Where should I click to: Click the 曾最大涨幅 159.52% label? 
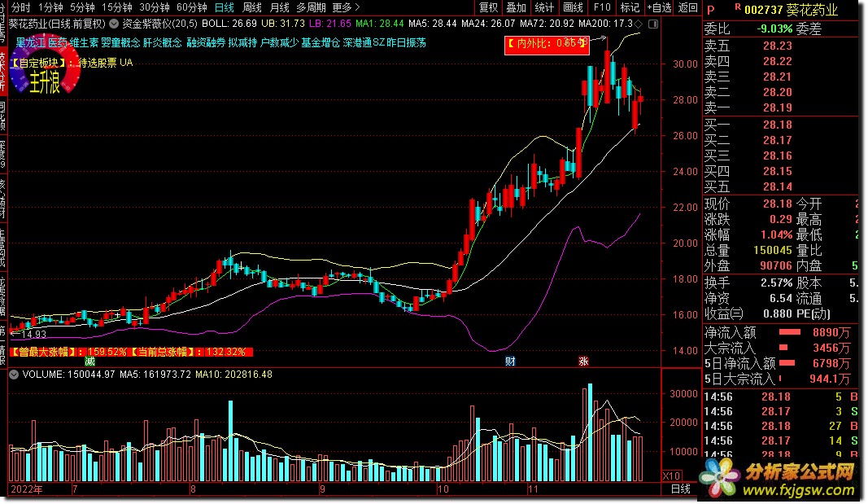pos(69,353)
